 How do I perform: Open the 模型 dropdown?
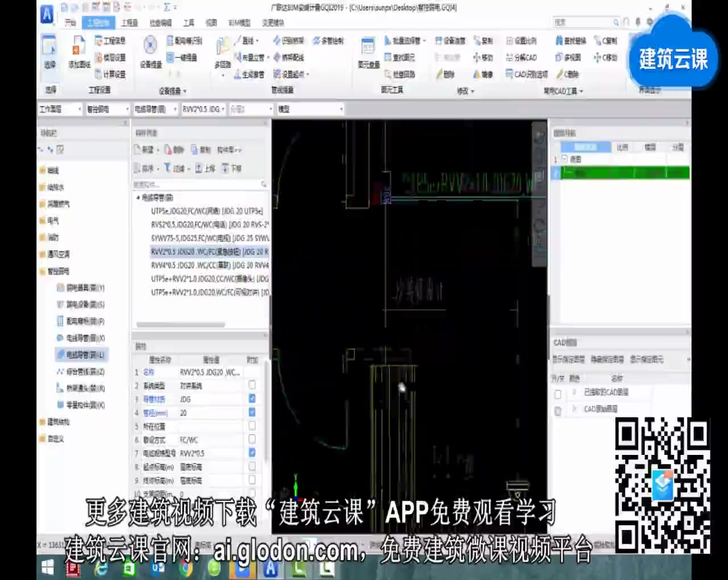[310, 109]
